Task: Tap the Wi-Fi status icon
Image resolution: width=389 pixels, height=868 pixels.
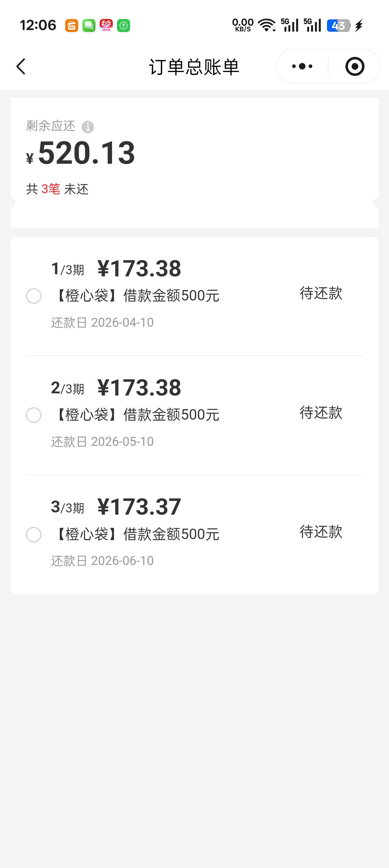Action: click(267, 25)
